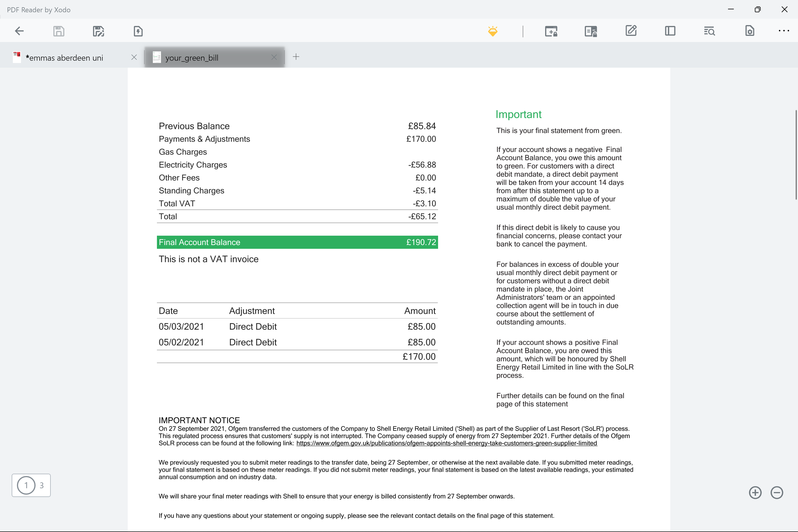The image size is (798, 532).
Task: Click the Adjustment column header
Action: point(252,311)
